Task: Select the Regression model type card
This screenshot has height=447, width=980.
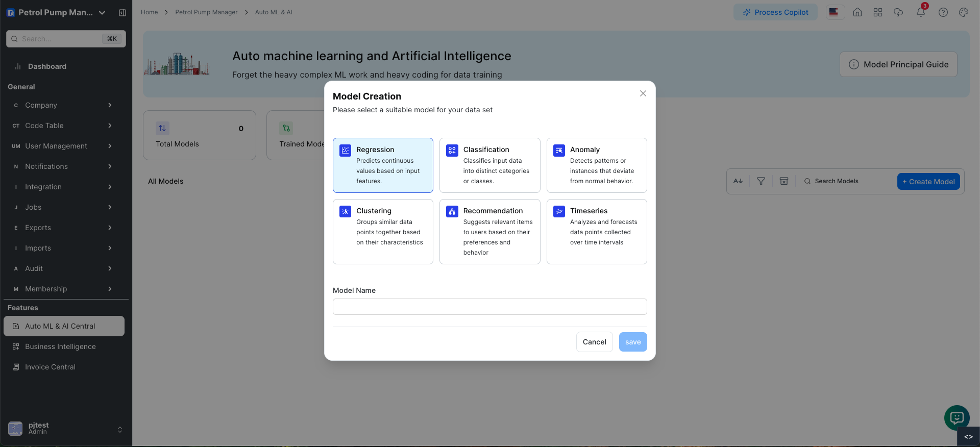Action: tap(383, 165)
